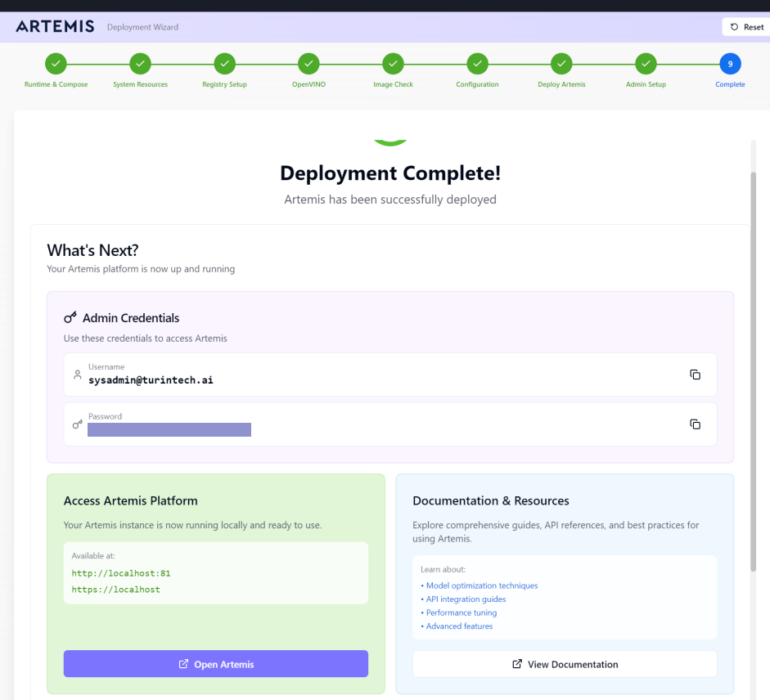The width and height of the screenshot is (770, 700).
Task: Open Model optimization techniques link
Action: tap(481, 586)
